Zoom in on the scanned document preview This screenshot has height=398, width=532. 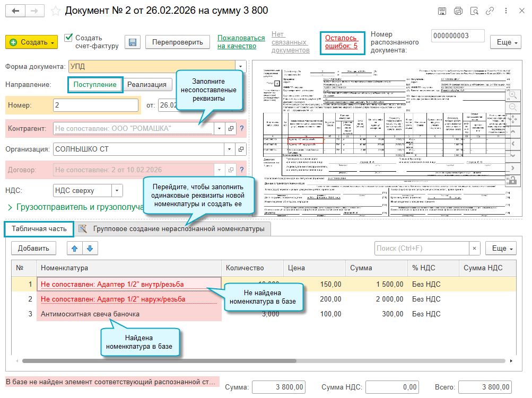pyautogui.click(x=512, y=93)
